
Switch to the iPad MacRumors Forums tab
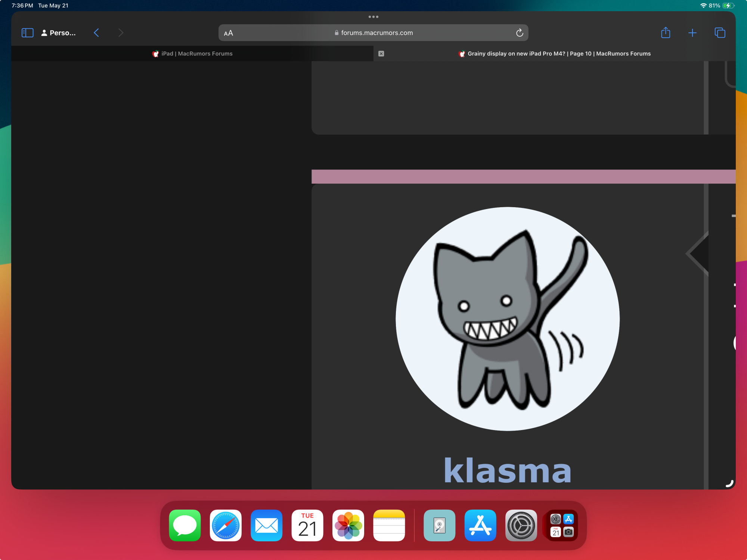192,54
